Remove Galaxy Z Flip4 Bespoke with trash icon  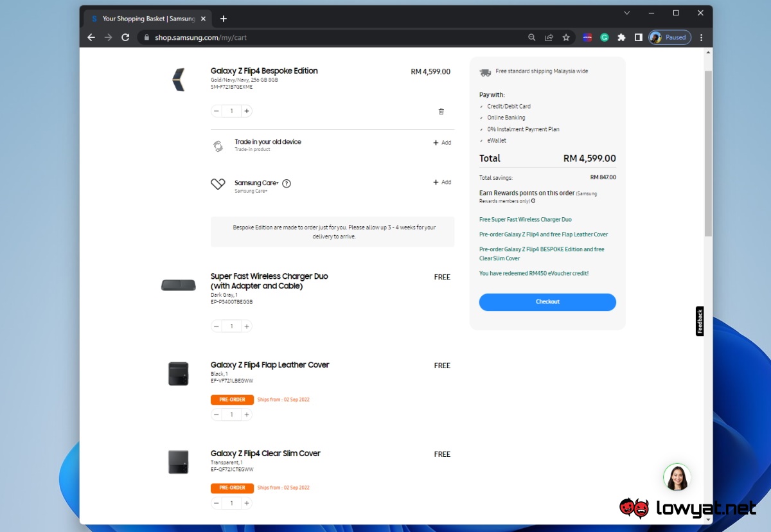441,111
